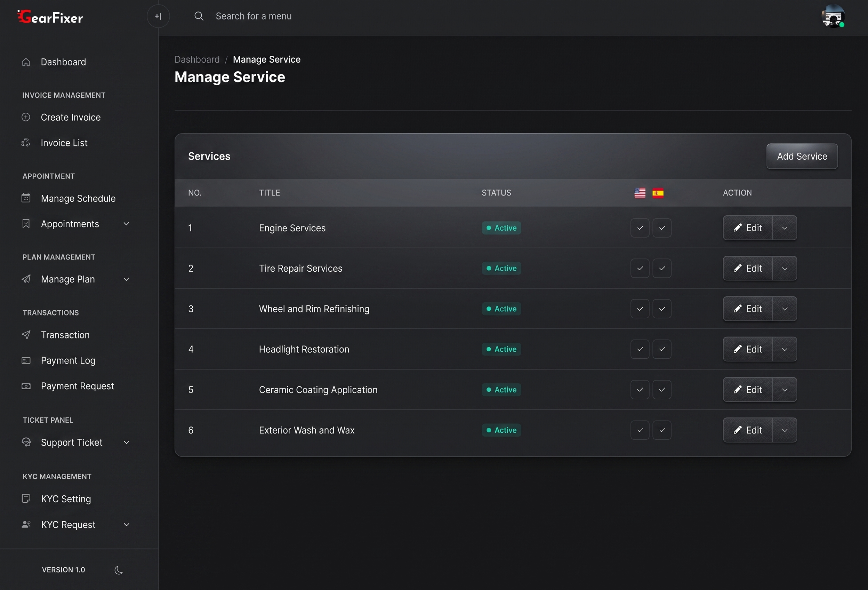Image resolution: width=868 pixels, height=590 pixels.
Task: Click the Create Invoice plus icon
Action: point(26,117)
